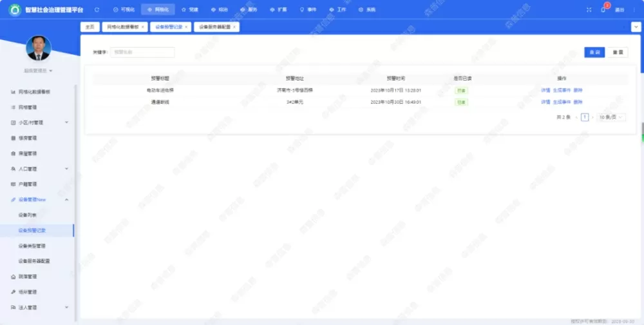This screenshot has width=644, height=325.
Task: Open the 事件 top menu
Action: (308, 10)
